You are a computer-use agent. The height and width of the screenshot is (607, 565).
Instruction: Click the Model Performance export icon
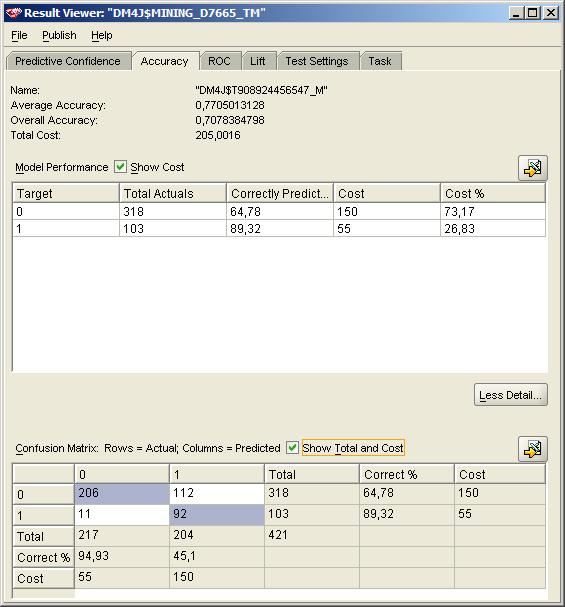tap(532, 168)
